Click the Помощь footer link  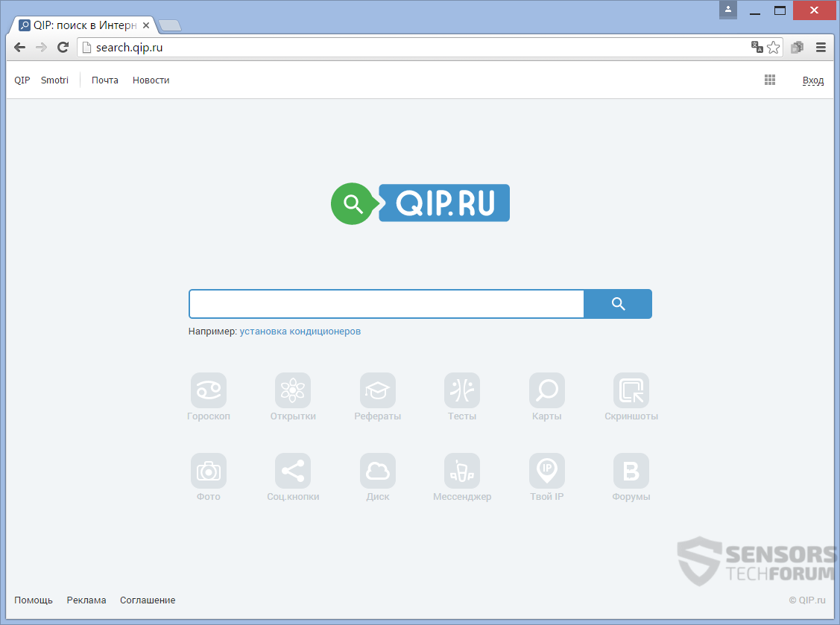click(34, 600)
